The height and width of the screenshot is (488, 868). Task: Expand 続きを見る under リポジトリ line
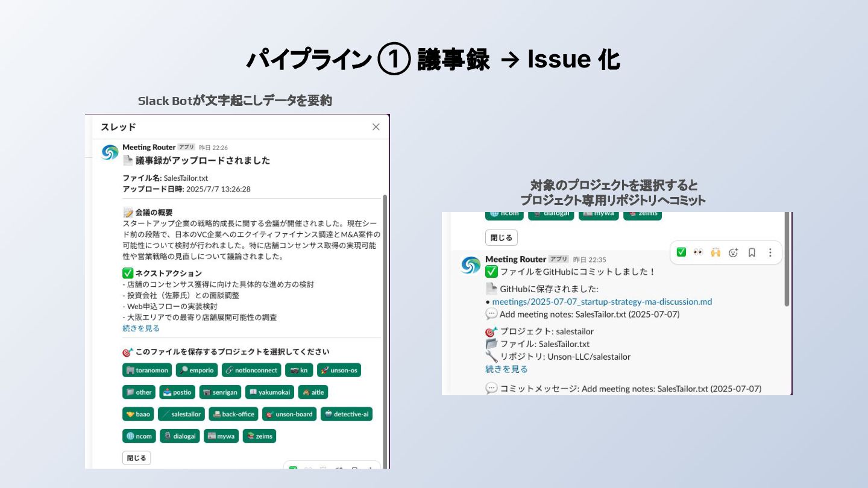click(x=506, y=369)
